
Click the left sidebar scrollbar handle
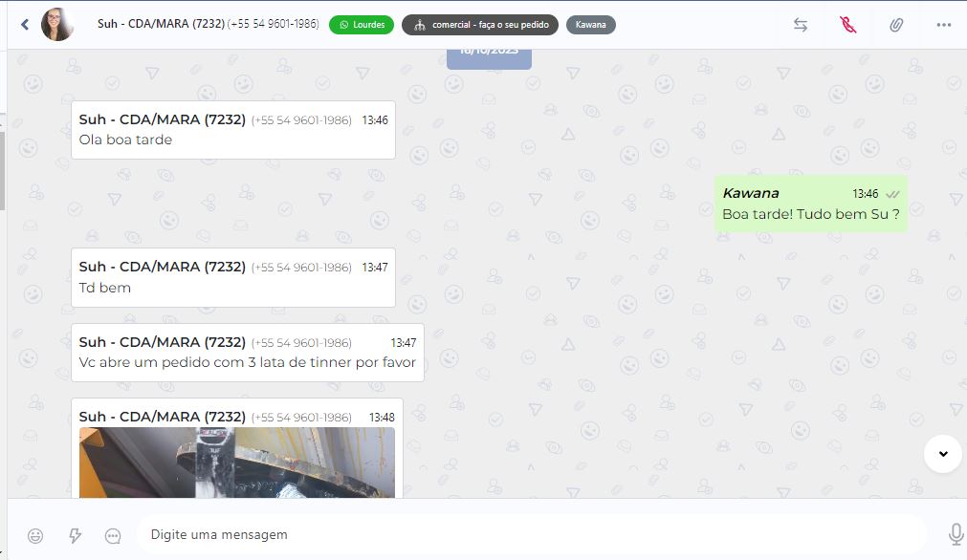[x=3, y=171]
